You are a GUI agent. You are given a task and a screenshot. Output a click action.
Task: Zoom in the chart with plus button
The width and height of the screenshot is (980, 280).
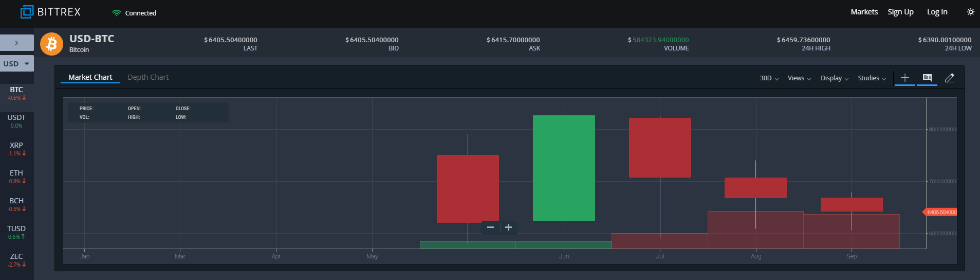(508, 227)
